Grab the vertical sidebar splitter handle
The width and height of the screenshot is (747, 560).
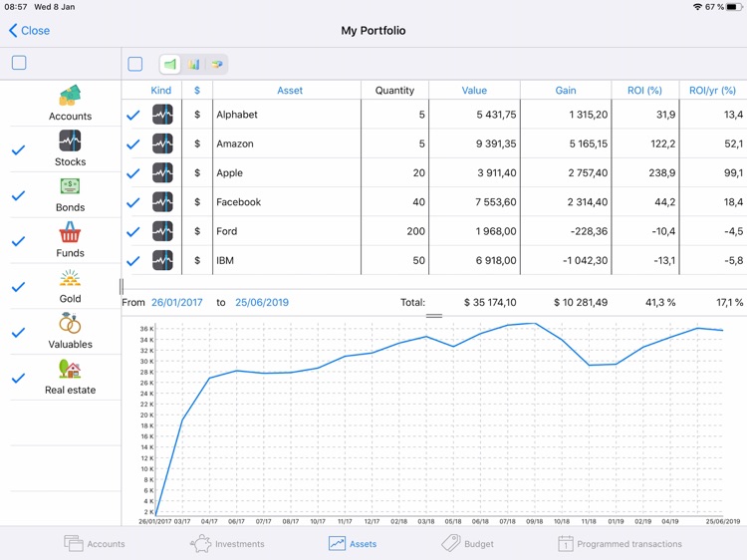click(122, 286)
